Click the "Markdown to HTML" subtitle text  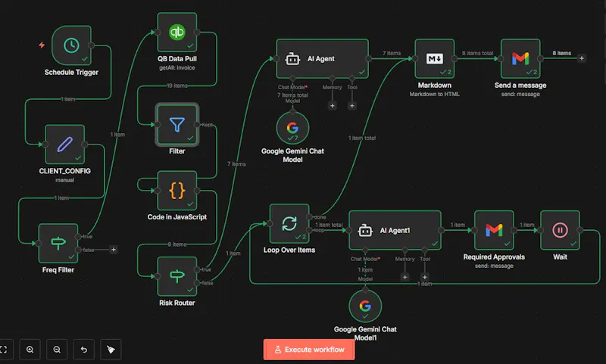(434, 94)
